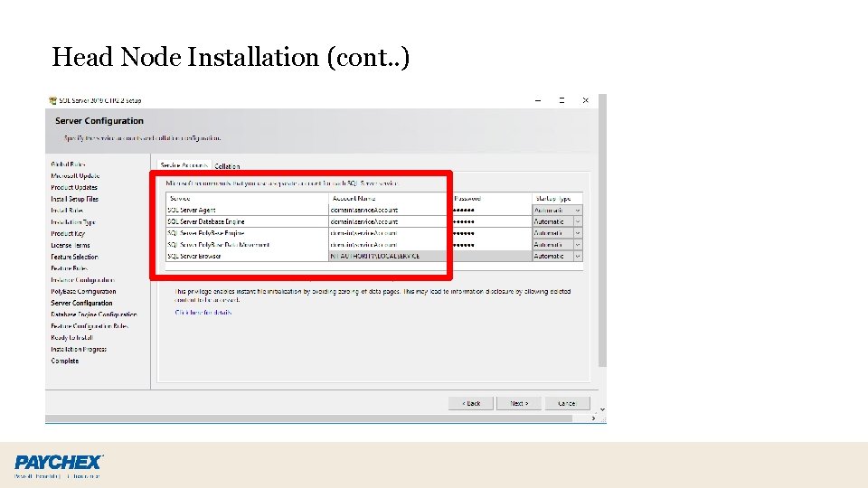Select Installation Progress step in sidebar
The height and width of the screenshot is (488, 868).
pos(79,349)
